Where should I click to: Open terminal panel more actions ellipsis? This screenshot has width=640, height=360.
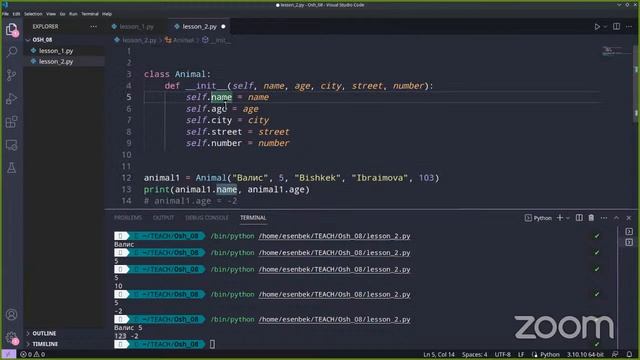(x=604, y=218)
